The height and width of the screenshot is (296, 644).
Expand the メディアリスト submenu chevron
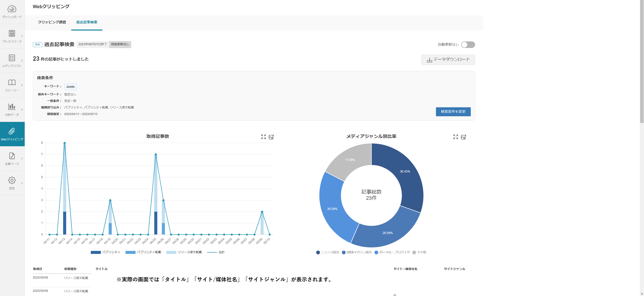pos(22,61)
